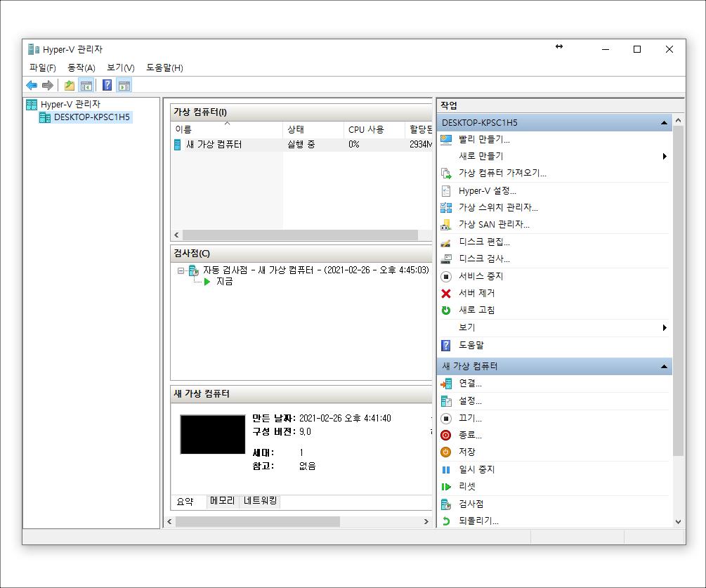Screen dimensions: 706x588
Task: Open the 도움말(H) menu
Action: [x=165, y=68]
